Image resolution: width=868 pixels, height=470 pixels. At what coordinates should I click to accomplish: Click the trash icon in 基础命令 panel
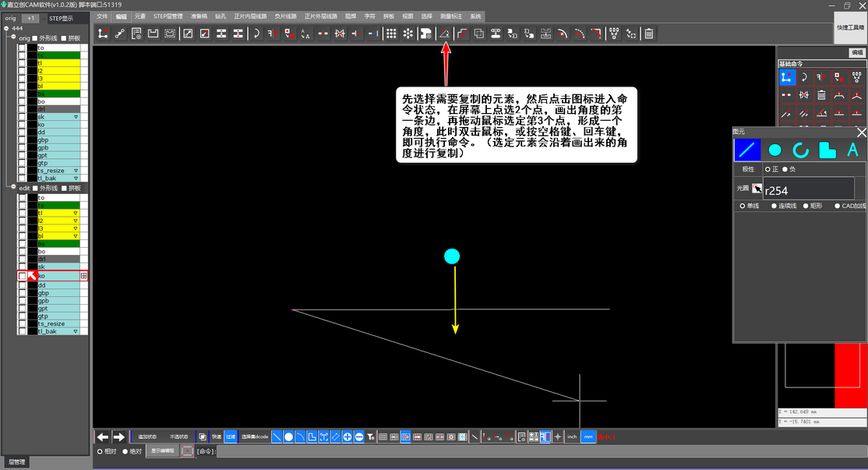click(821, 94)
